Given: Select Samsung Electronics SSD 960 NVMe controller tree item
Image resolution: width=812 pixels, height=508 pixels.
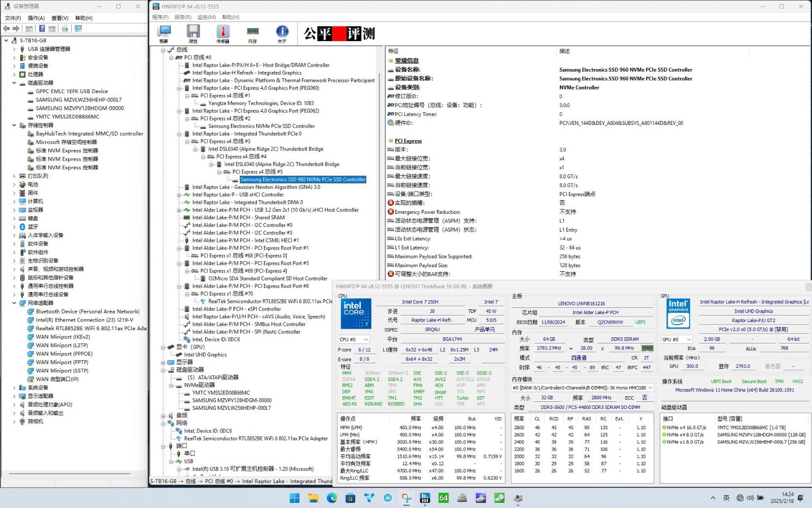Looking at the screenshot, I should click(x=303, y=179).
